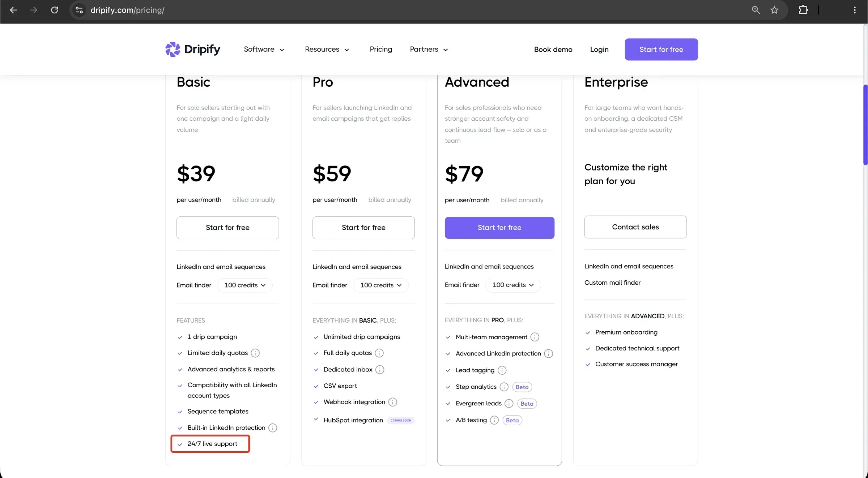
Task: Go back using browser back arrow
Action: click(x=13, y=10)
